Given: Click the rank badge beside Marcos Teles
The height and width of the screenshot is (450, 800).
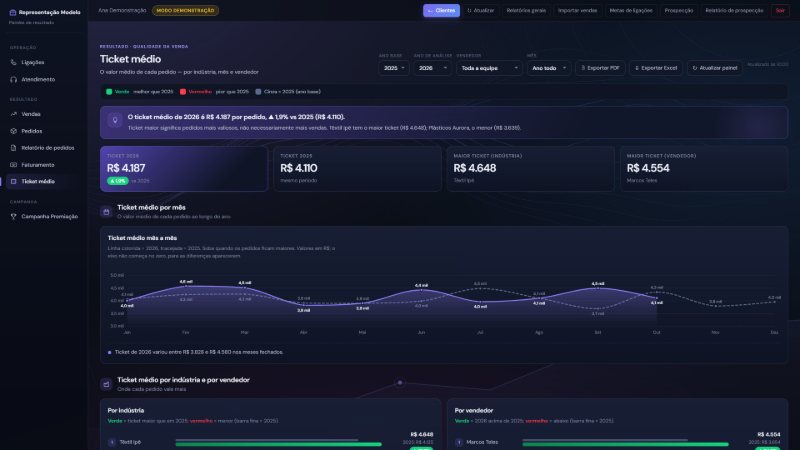Looking at the screenshot, I should 459,442.
